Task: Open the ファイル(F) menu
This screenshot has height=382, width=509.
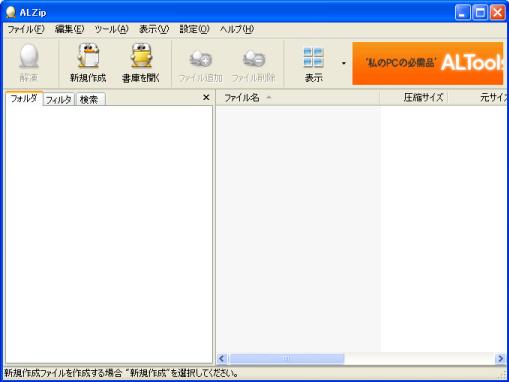Action: (26, 29)
